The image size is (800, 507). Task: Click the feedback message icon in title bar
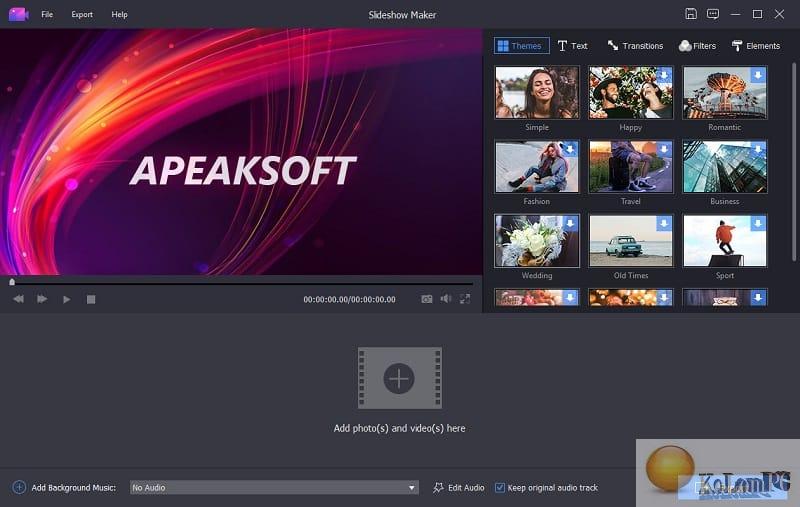tap(713, 14)
